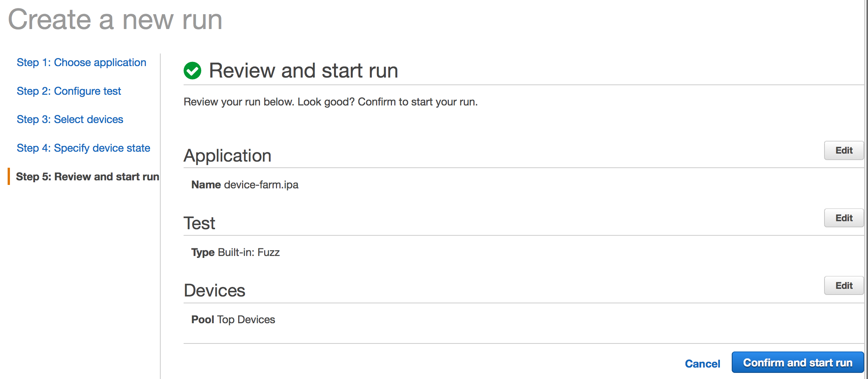Edit the Application section

(843, 151)
